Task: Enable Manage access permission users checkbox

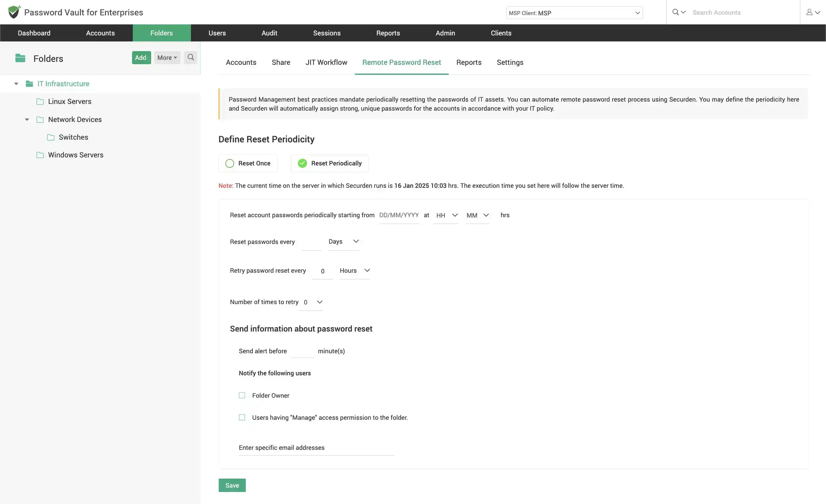Action: [242, 417]
